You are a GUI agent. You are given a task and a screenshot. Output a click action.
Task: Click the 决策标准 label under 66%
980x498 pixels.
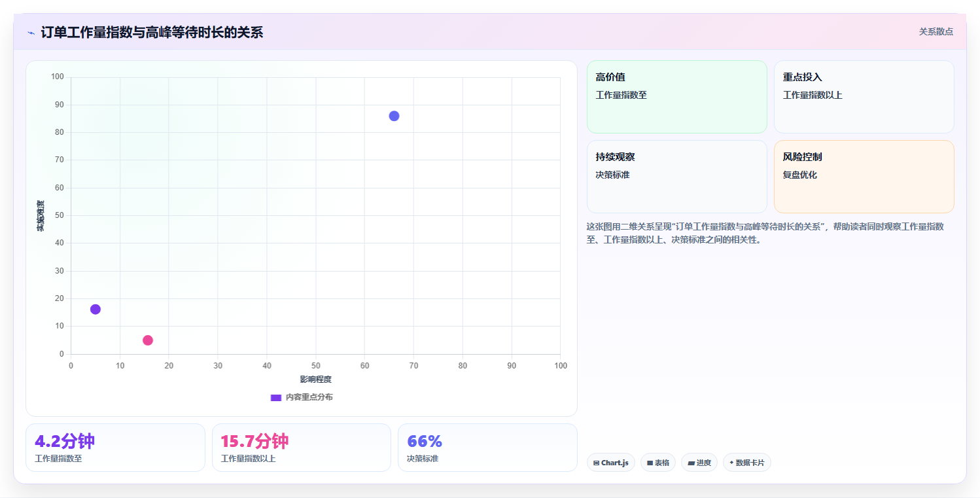tap(423, 459)
